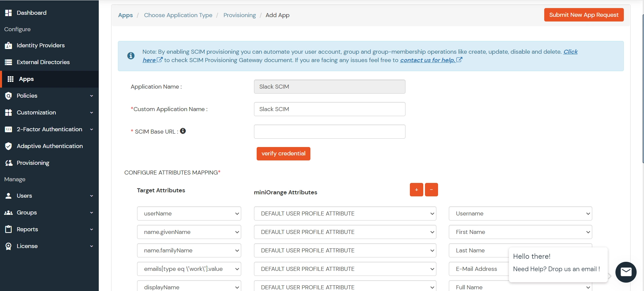Image resolution: width=644 pixels, height=291 pixels.
Task: Expand the License submenu chevron
Action: (91, 246)
